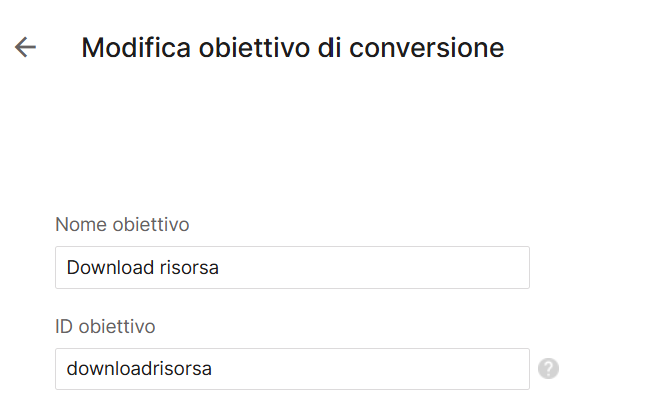The image size is (662, 412).
Task: Click empty area inside Nome obiettivo box
Action: click(372, 268)
